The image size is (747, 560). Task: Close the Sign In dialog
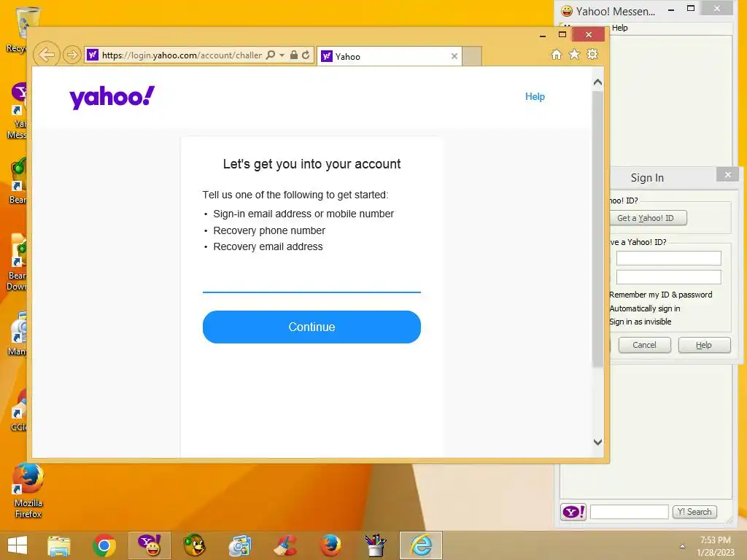point(727,174)
